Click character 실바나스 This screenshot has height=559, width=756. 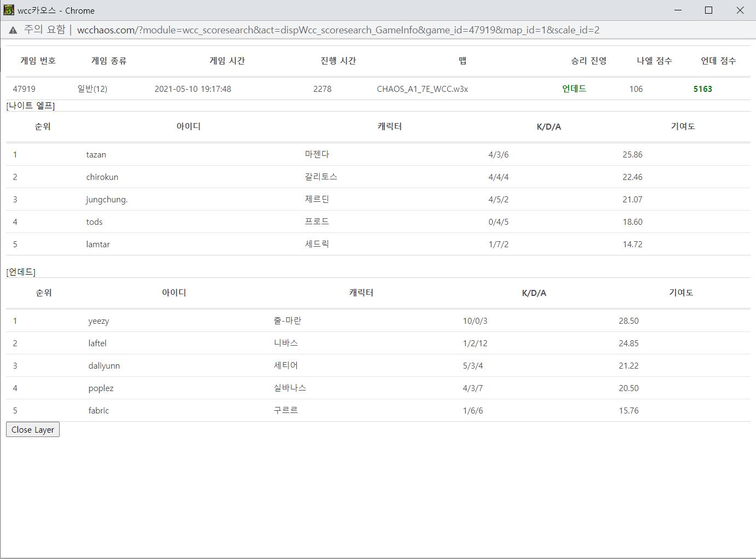tap(290, 388)
